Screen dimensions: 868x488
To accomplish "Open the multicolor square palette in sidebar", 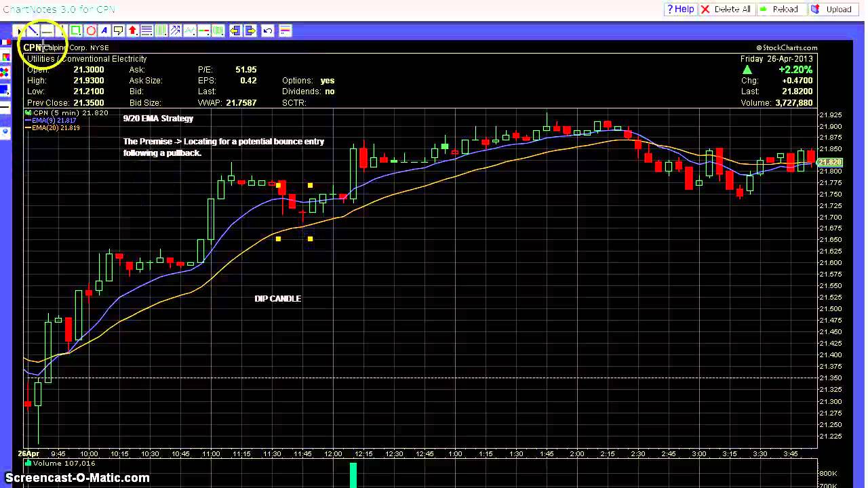I will [5, 57].
